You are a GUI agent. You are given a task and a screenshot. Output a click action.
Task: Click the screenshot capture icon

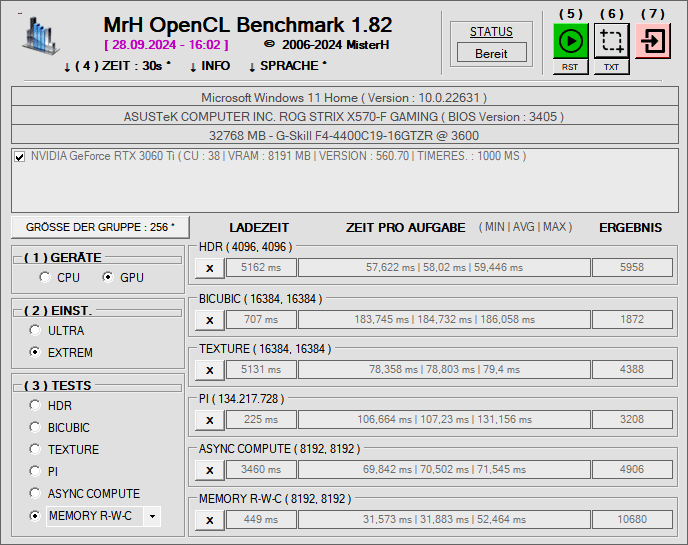[x=612, y=41]
